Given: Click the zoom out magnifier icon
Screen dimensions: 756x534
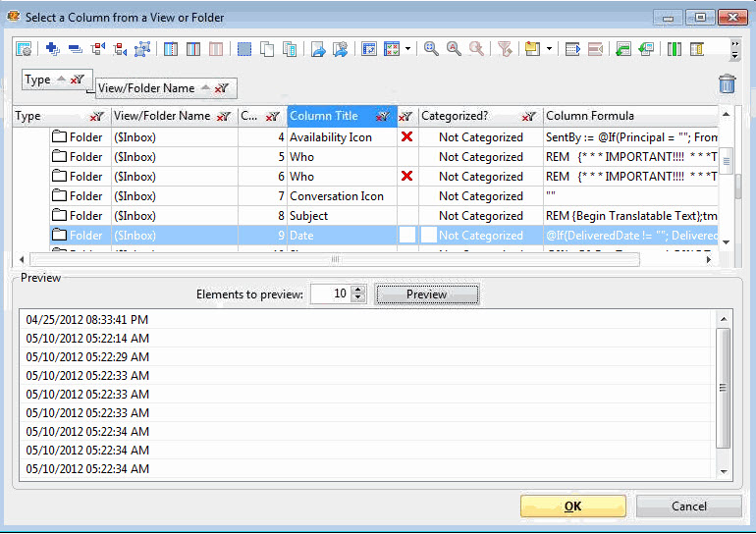Looking at the screenshot, I should (454, 48).
